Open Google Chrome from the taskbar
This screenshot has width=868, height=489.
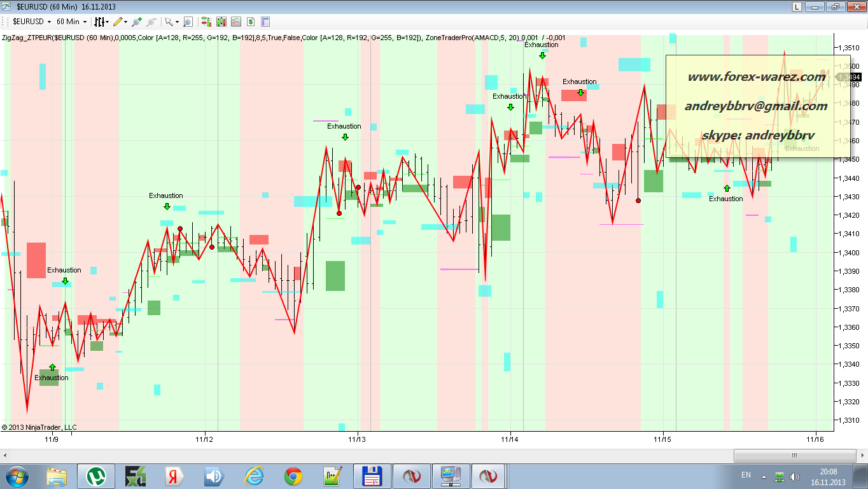click(x=293, y=476)
